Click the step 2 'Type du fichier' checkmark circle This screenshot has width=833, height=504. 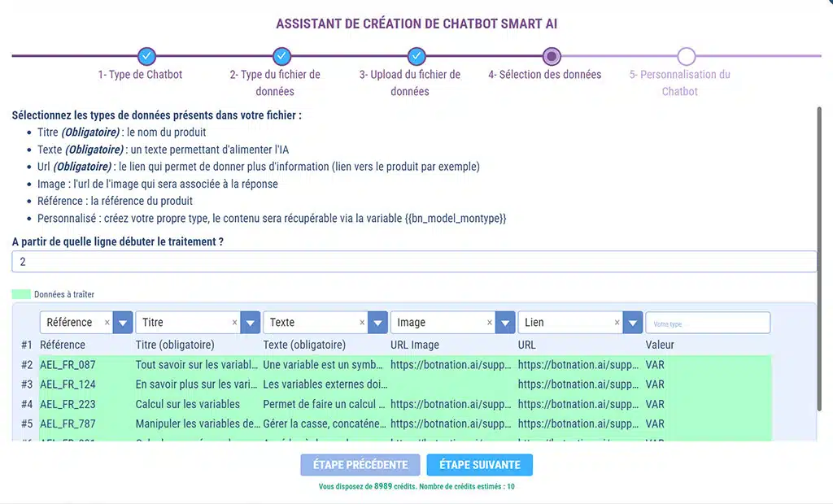pyautogui.click(x=281, y=56)
